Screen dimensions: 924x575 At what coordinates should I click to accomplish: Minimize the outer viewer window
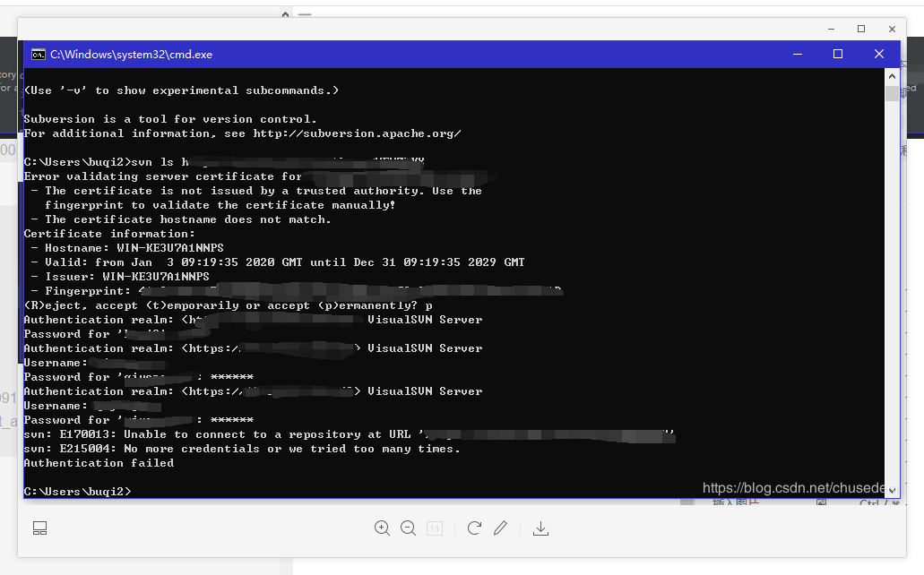830,29
